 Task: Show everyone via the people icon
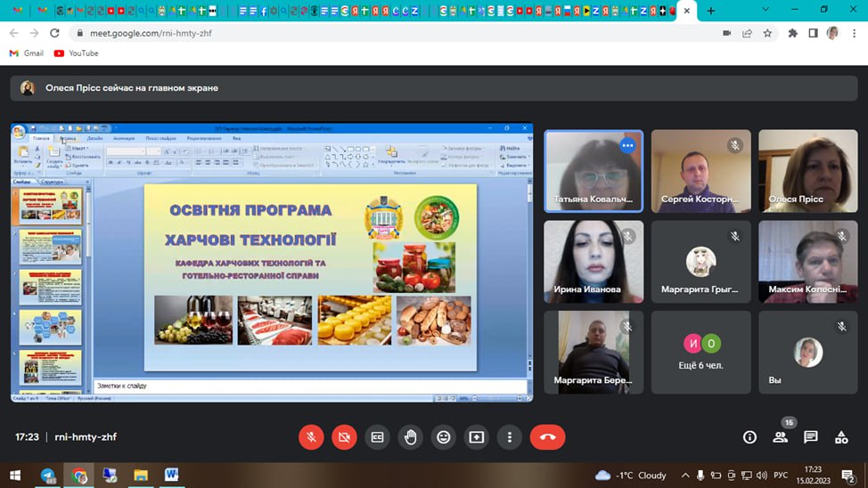(781, 437)
